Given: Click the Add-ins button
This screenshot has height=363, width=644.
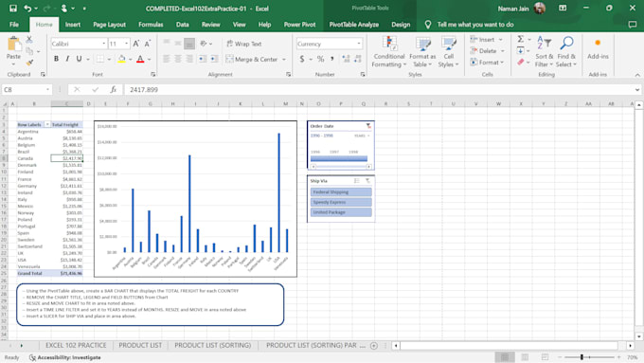Looking at the screenshot, I should (598, 49).
